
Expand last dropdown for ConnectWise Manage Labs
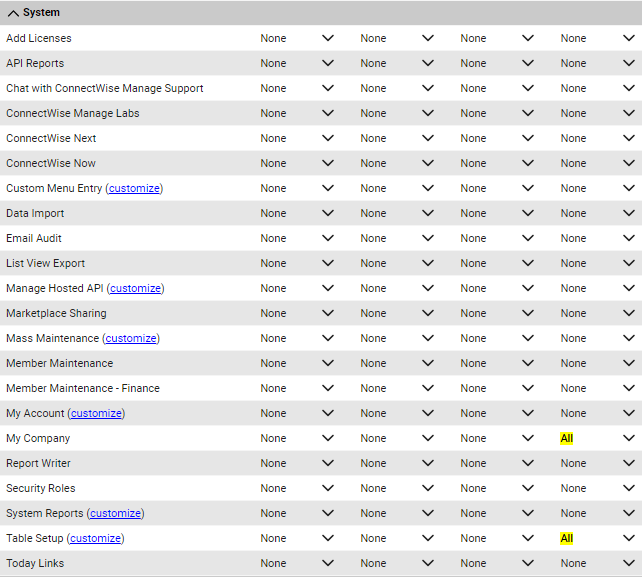tap(597, 113)
